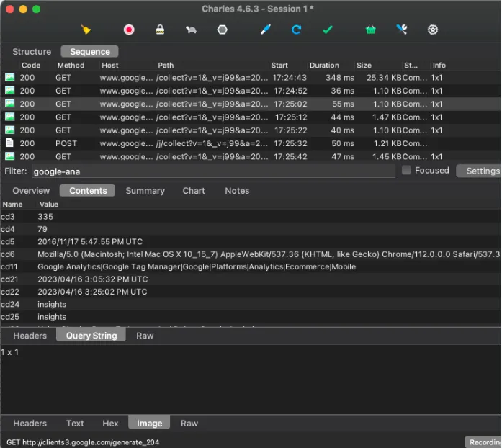Click the blue pen Compose icon

[x=265, y=30]
